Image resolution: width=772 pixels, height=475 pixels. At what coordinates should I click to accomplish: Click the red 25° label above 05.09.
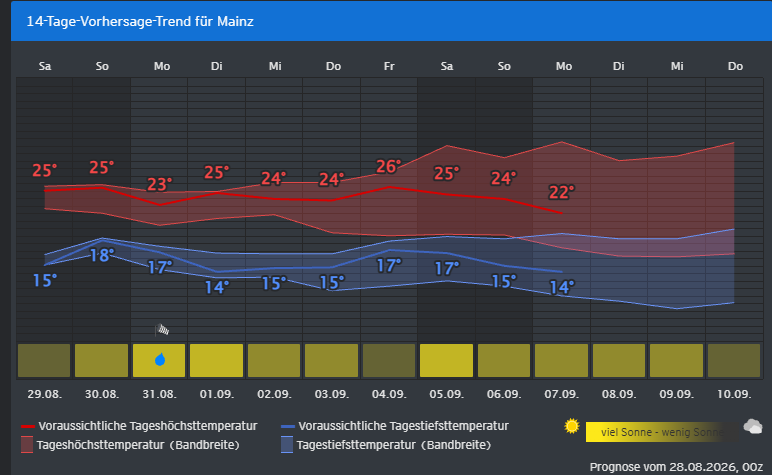pyautogui.click(x=447, y=173)
